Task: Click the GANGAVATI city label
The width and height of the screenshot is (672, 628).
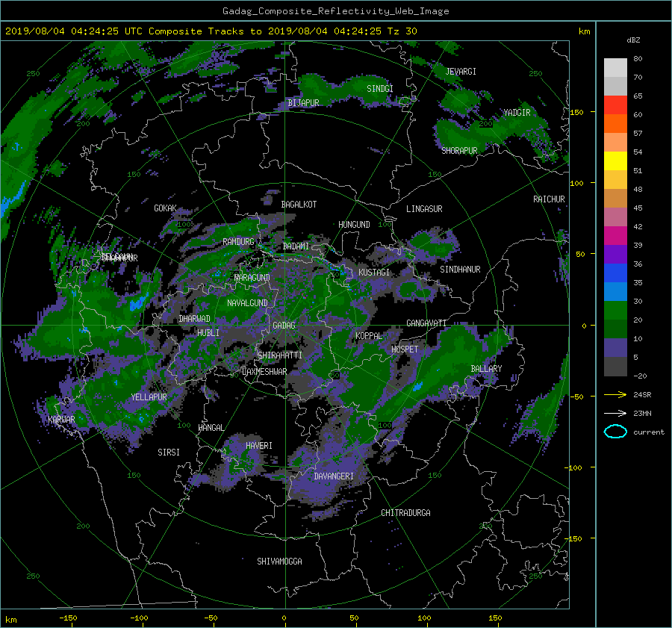Action: point(426,323)
